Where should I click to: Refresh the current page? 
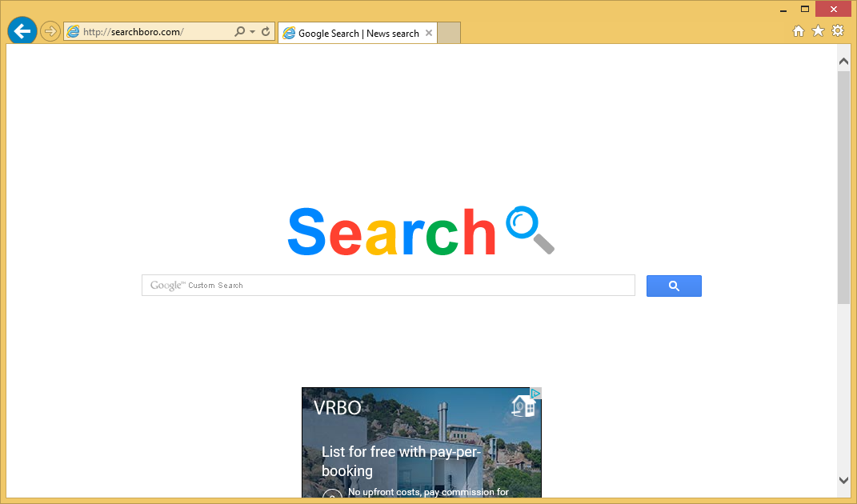pyautogui.click(x=265, y=31)
